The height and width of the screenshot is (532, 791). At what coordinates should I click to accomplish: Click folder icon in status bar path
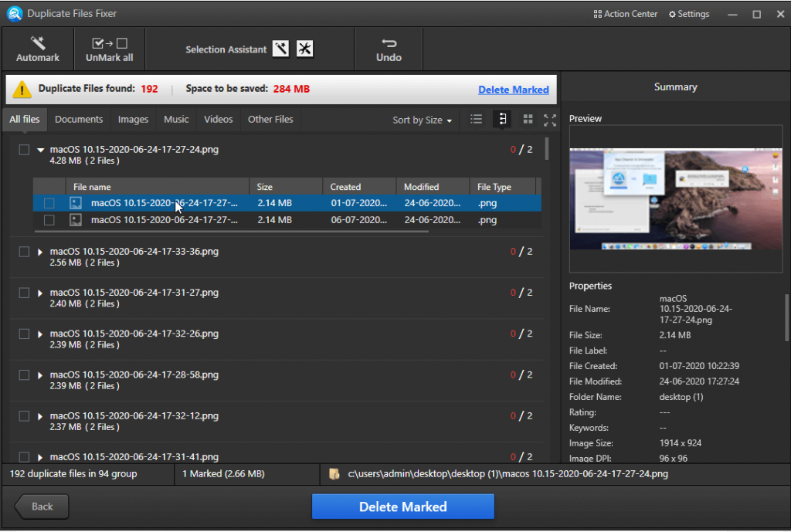pyautogui.click(x=334, y=474)
